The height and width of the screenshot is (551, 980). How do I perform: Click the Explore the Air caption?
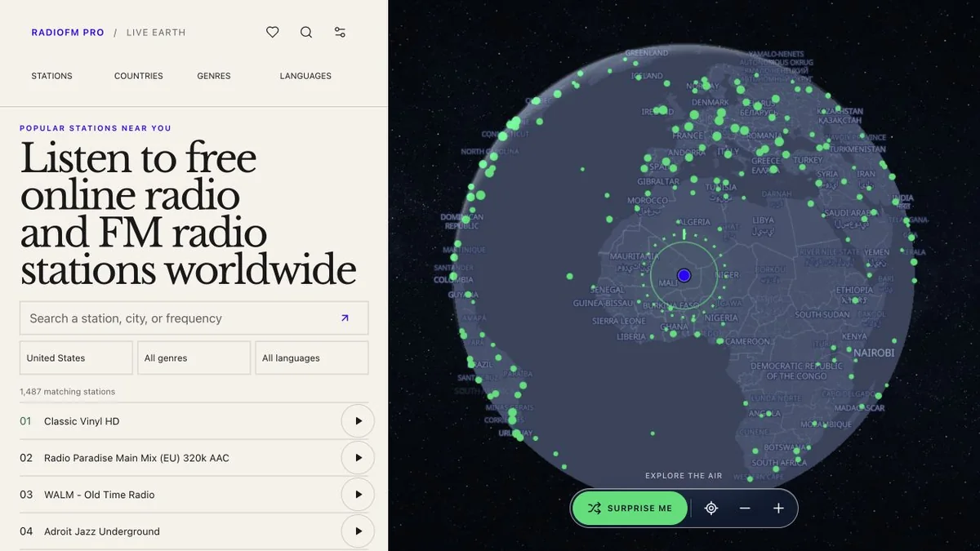(684, 476)
